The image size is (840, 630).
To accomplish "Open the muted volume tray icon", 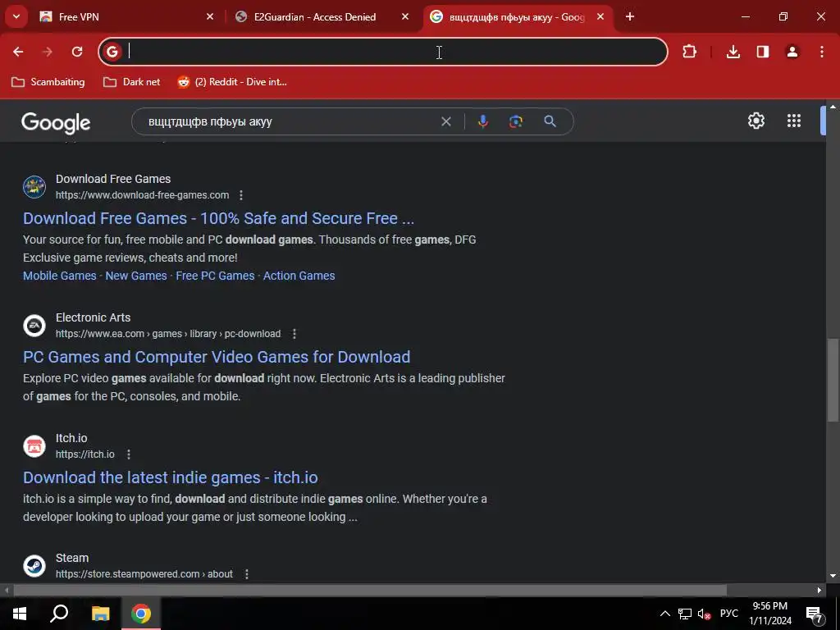I will click(x=704, y=614).
